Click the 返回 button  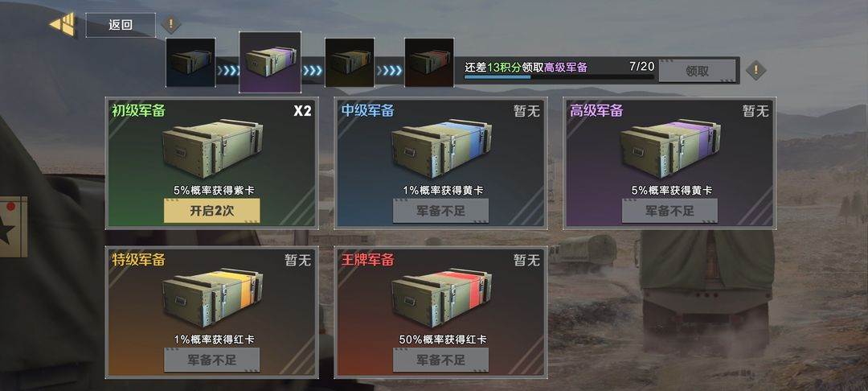120,26
